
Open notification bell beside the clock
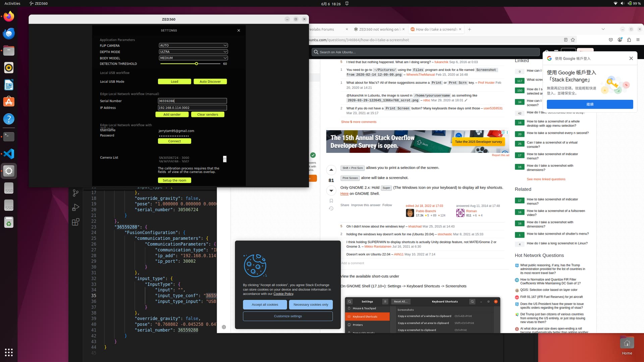point(347,4)
